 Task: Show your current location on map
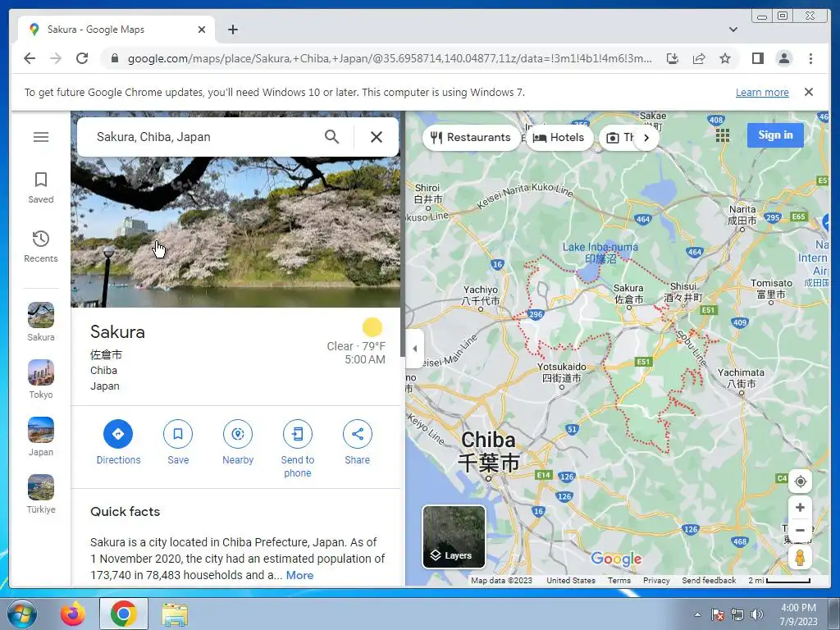[x=800, y=481]
